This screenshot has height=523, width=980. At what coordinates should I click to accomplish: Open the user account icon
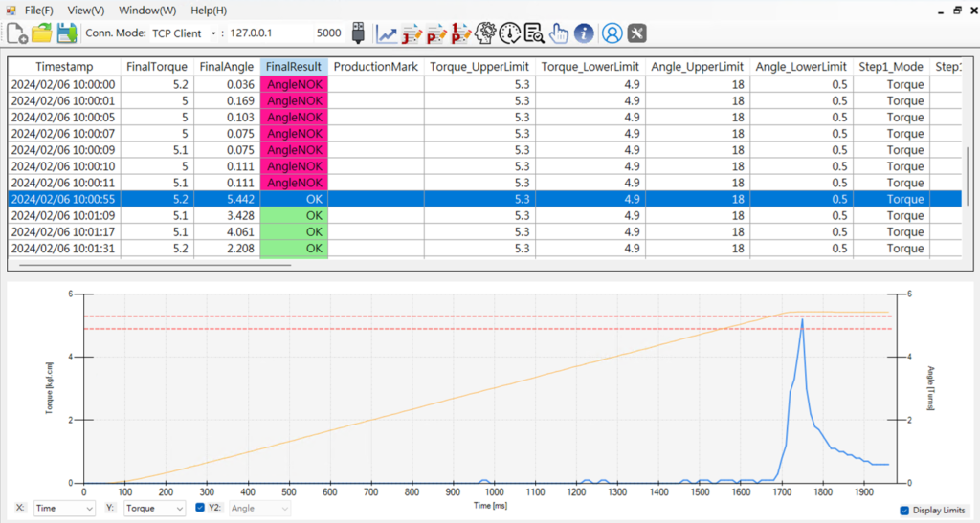[x=612, y=33]
